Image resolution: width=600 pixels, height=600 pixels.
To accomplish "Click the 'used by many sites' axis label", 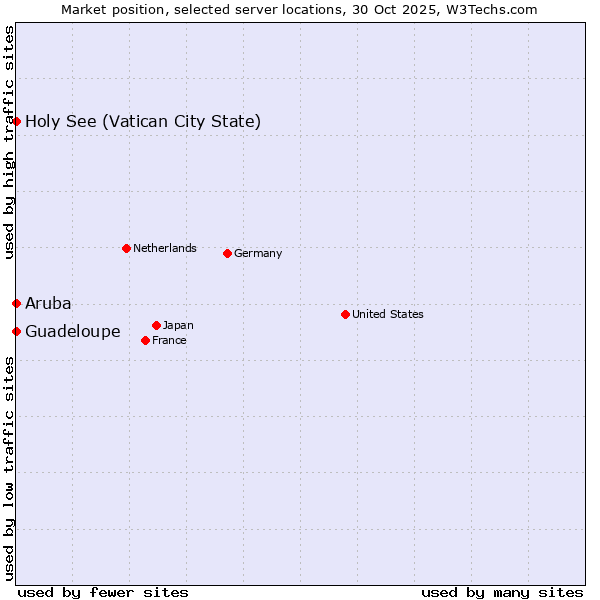I will click(502, 592).
